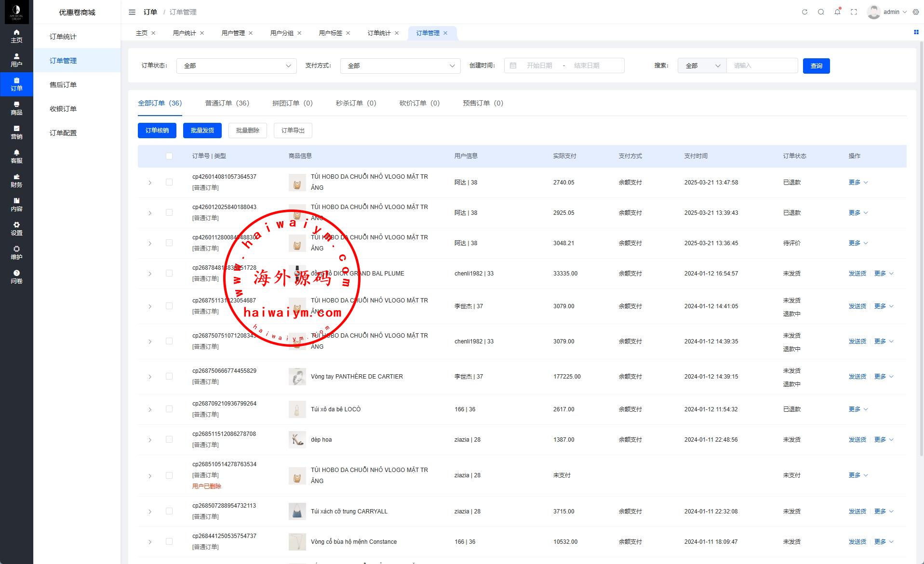
Task: Open the 订单状态 dropdown
Action: tap(236, 66)
